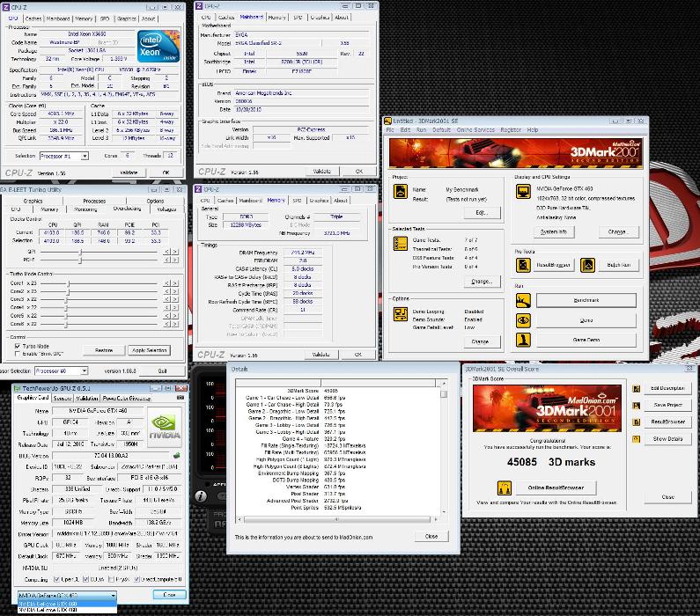The height and width of the screenshot is (616, 700).
Task: Click Validate in the Mainboard CPU-Z window
Action: tap(322, 172)
